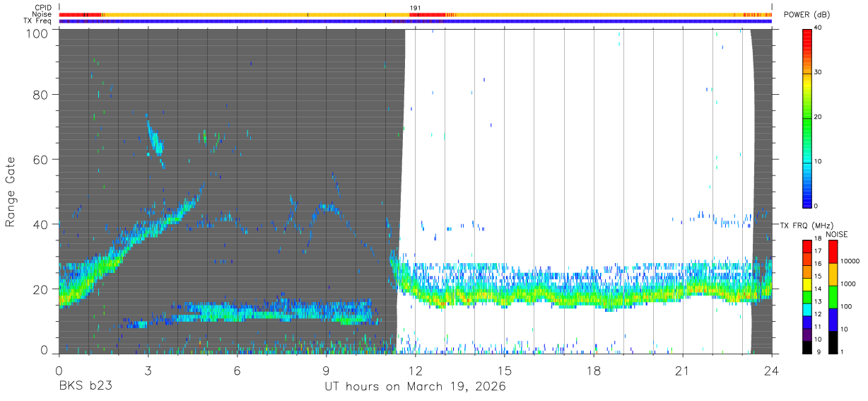The height and width of the screenshot is (401, 868).
Task: Click Range Gate axis label '100'
Action: click(x=37, y=33)
